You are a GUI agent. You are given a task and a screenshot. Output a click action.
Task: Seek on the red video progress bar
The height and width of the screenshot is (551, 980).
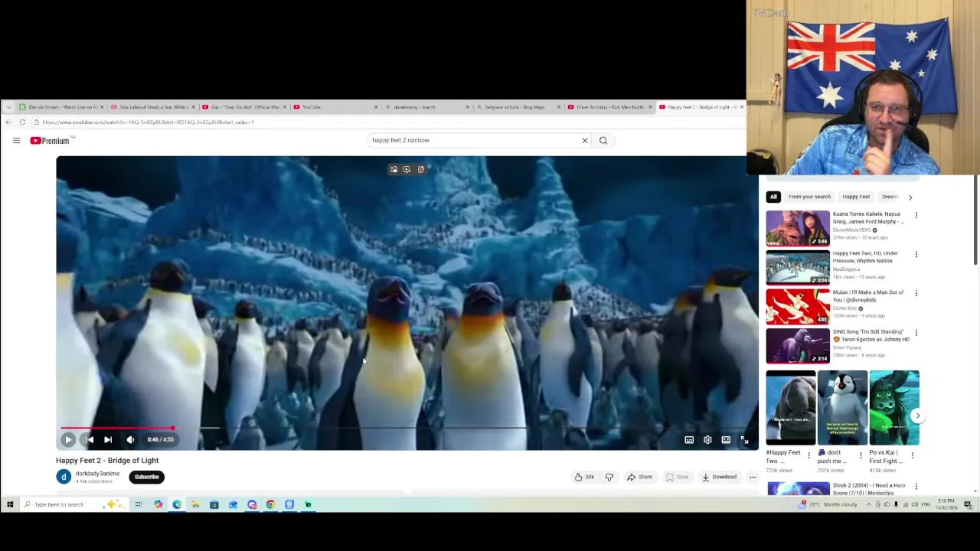(x=117, y=429)
